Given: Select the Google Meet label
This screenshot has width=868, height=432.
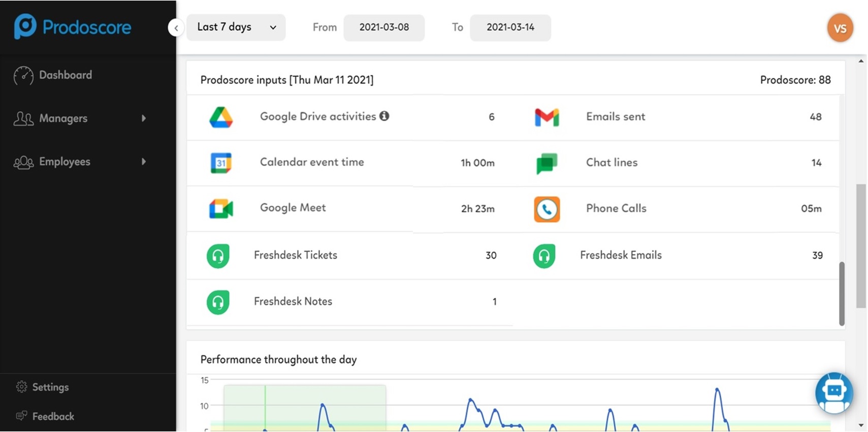Looking at the screenshot, I should click(x=293, y=208).
